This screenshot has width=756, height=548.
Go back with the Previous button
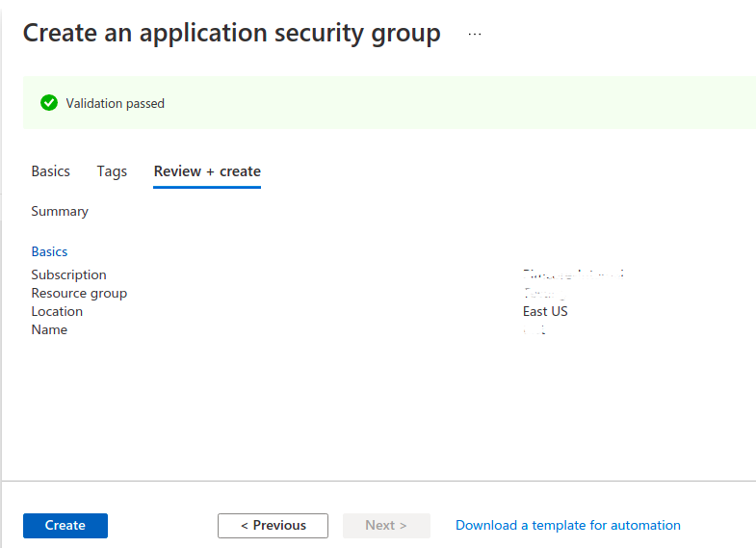pos(273,525)
